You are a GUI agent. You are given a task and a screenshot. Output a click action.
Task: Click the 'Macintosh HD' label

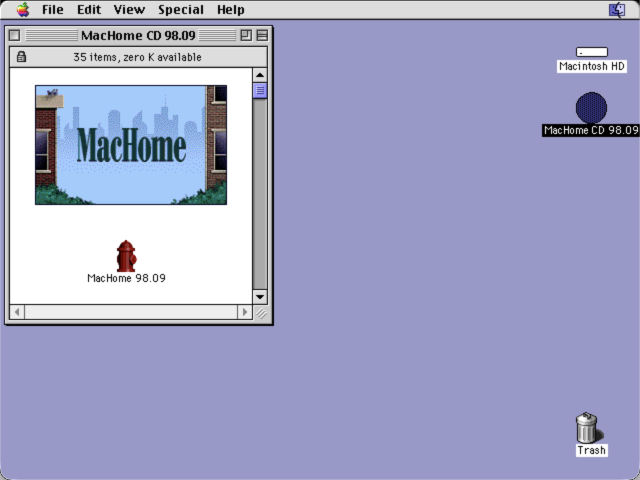point(592,66)
